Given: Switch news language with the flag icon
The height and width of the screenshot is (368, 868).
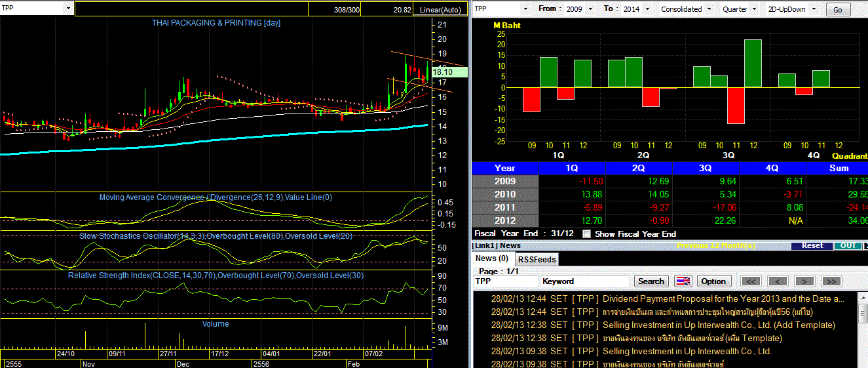Looking at the screenshot, I should click(683, 281).
